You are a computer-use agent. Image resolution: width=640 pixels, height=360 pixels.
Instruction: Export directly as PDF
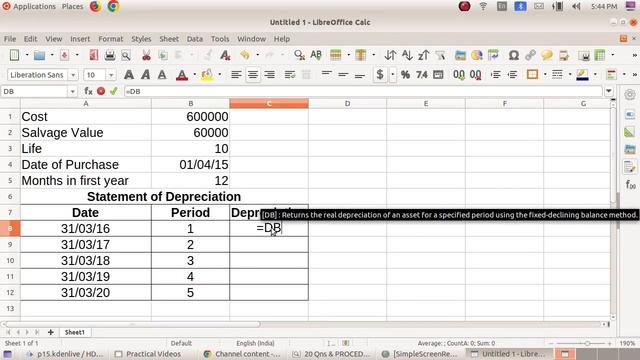[x=93, y=55]
